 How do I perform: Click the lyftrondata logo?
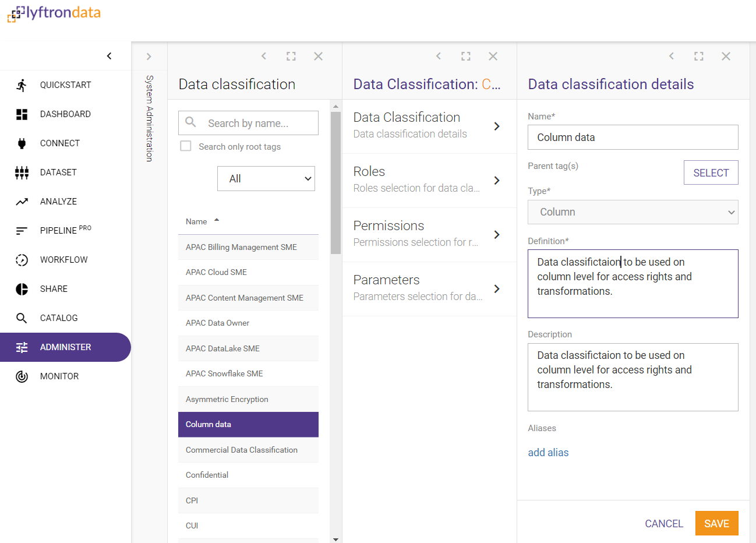click(54, 13)
